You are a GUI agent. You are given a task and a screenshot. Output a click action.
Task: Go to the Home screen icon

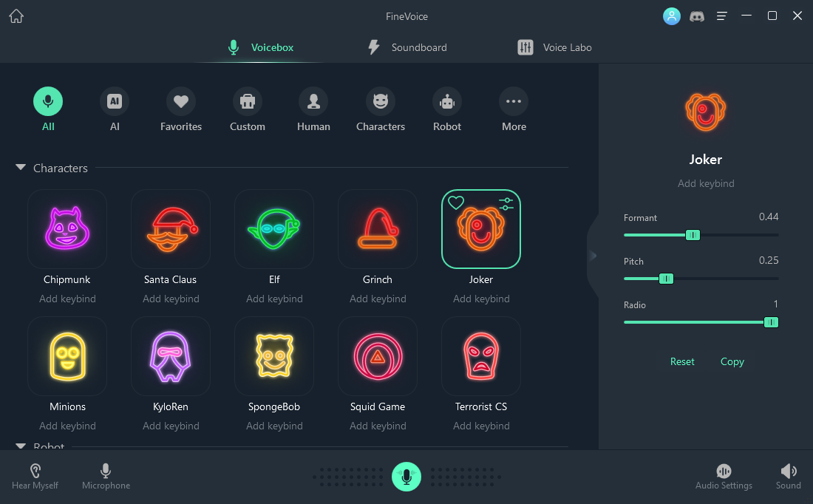tap(16, 16)
